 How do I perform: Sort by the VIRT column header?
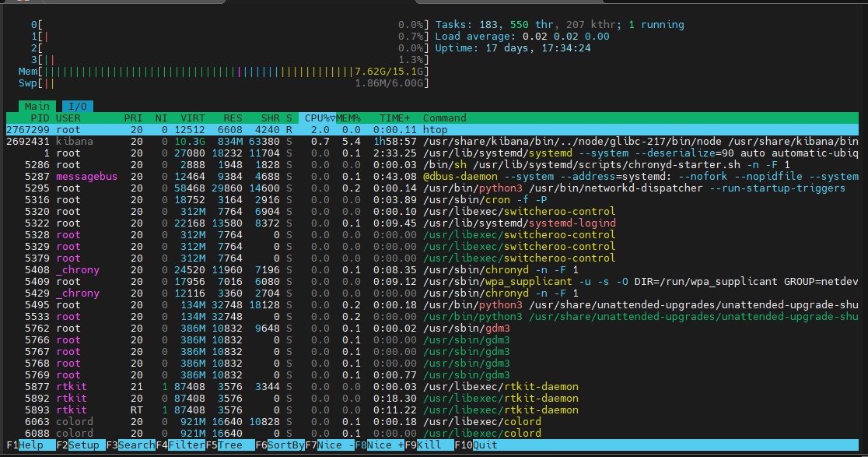point(193,118)
